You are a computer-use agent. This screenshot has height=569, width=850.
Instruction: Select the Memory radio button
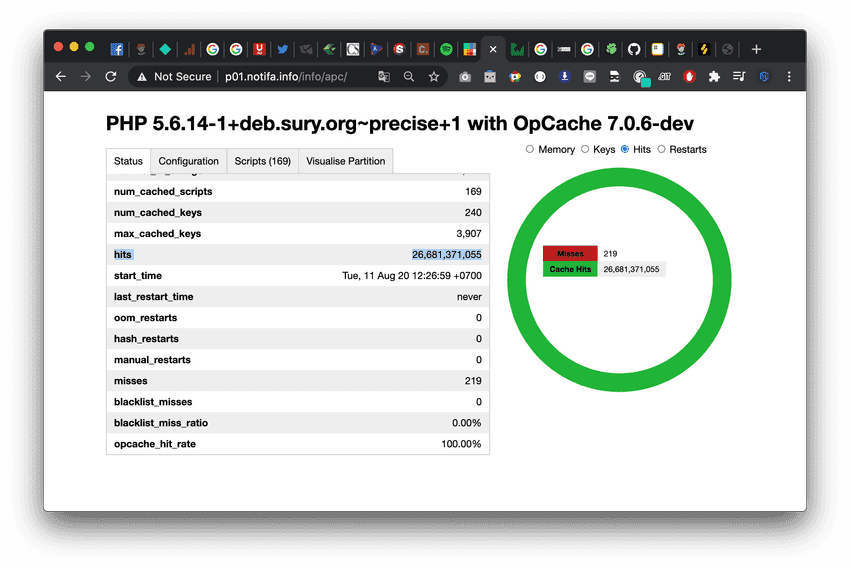(531, 150)
